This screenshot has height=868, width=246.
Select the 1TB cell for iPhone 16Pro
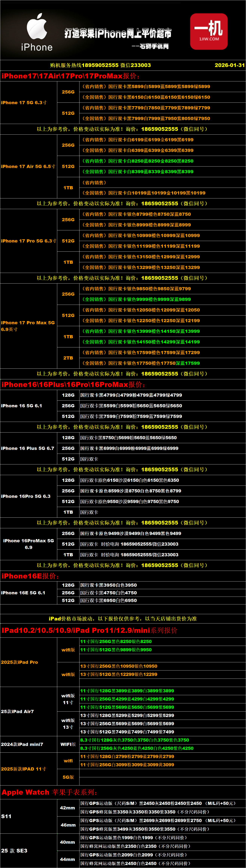(68, 512)
